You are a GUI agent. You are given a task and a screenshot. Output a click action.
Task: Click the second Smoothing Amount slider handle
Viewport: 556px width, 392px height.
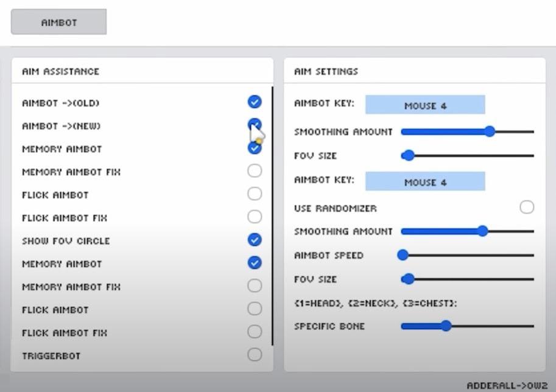point(483,231)
